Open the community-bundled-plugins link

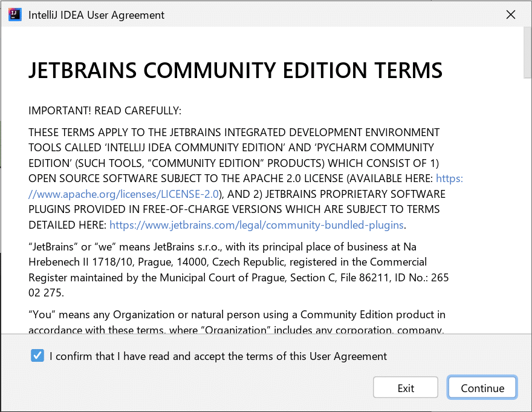tap(256, 225)
